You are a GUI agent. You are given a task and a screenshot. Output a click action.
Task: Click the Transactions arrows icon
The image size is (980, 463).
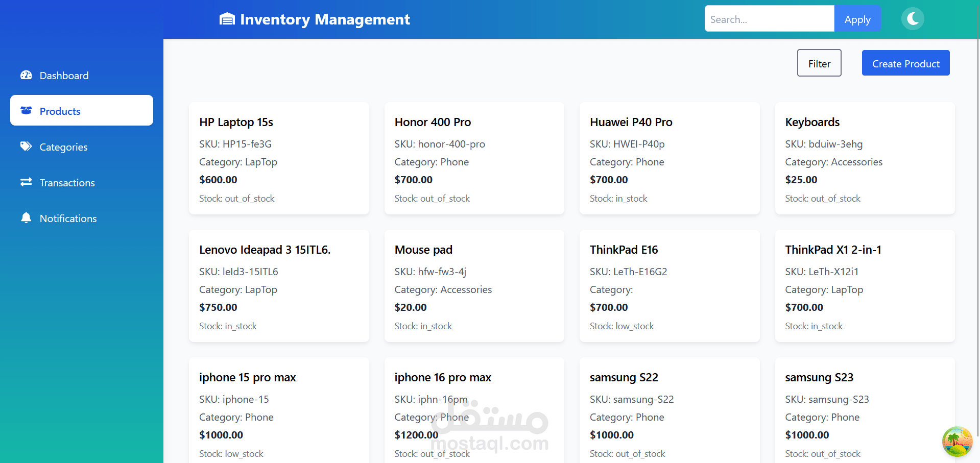[26, 182]
